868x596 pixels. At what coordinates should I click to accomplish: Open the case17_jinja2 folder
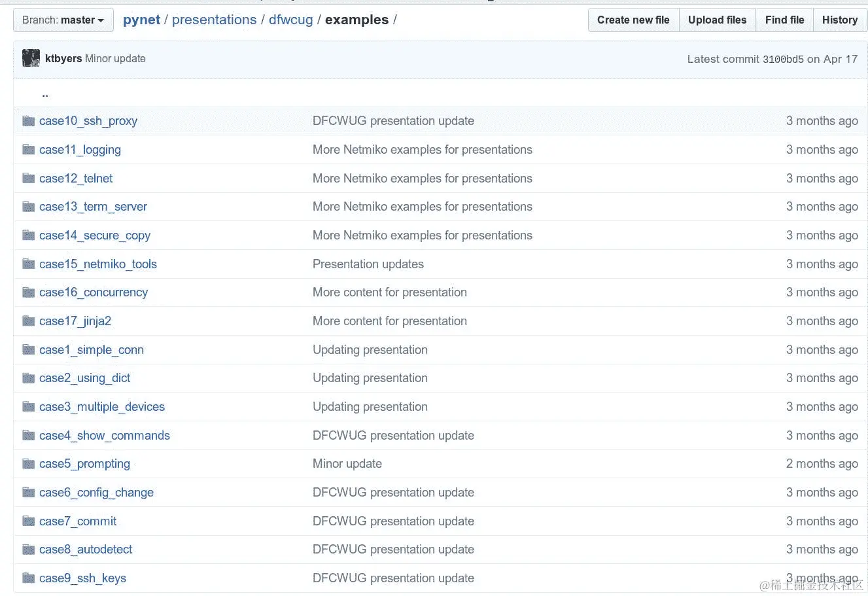click(x=75, y=321)
